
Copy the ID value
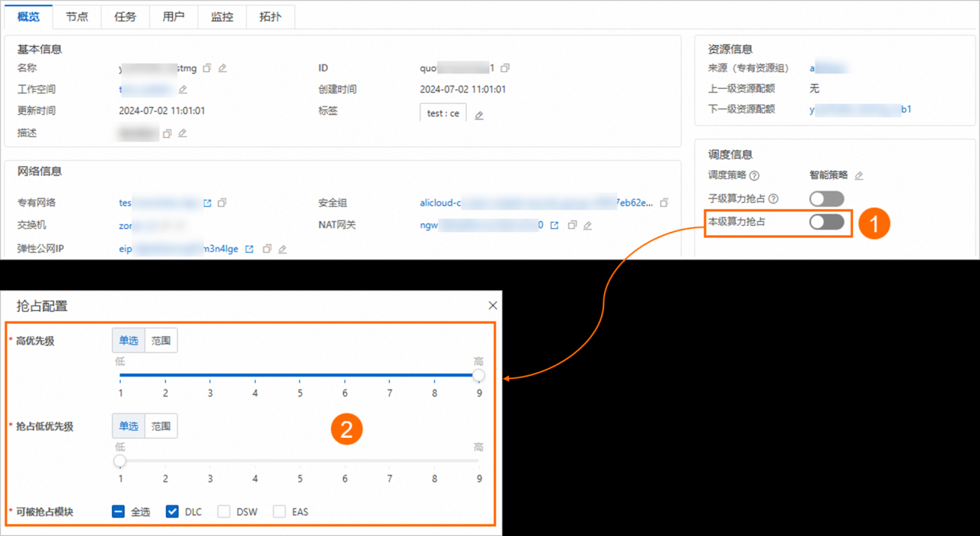[505, 68]
